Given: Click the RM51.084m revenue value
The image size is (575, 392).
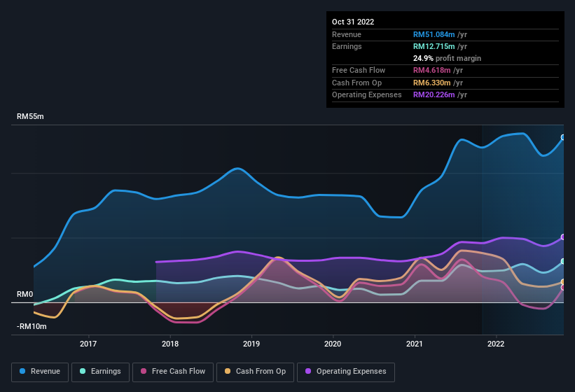Looking at the screenshot, I should click(434, 34).
